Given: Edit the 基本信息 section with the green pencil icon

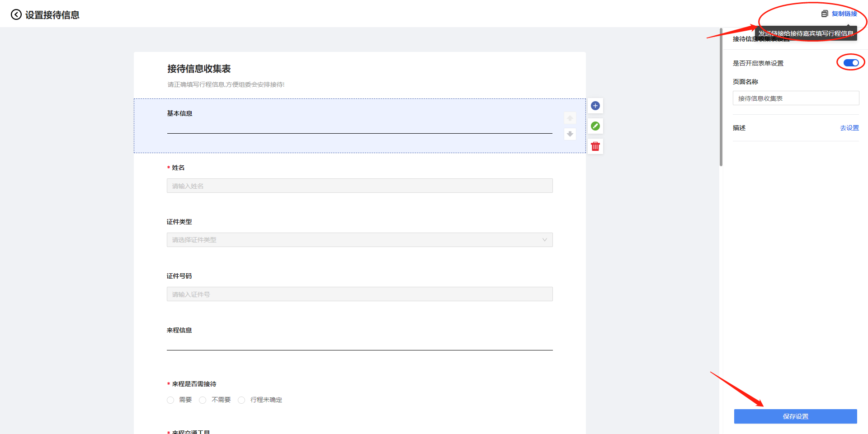Looking at the screenshot, I should coord(595,126).
